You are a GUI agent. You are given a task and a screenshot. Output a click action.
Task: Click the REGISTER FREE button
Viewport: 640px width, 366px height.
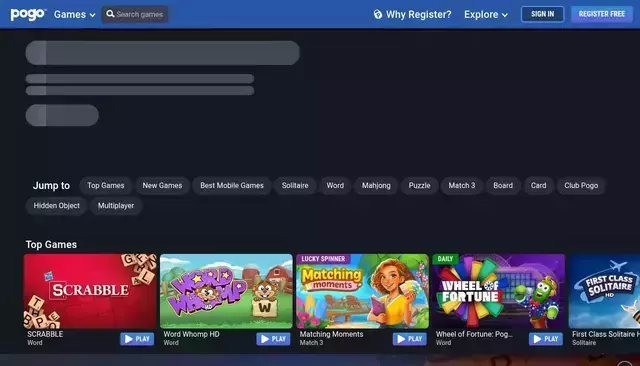[x=602, y=14]
